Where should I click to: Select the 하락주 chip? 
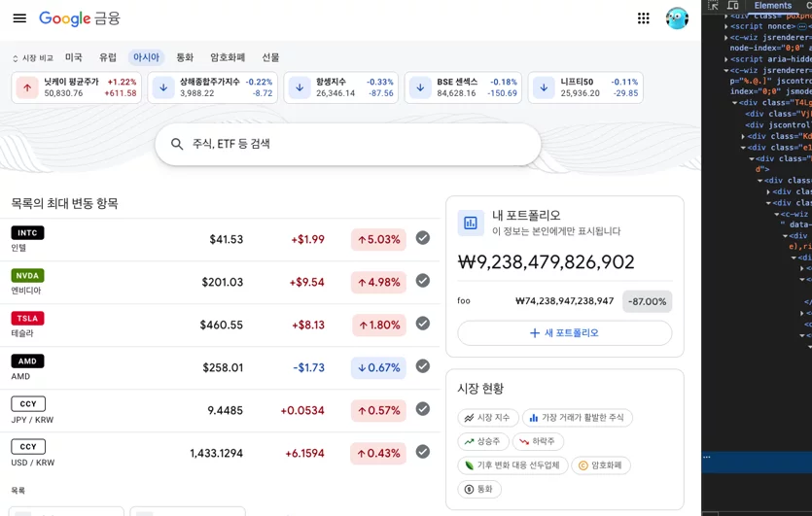[538, 441]
